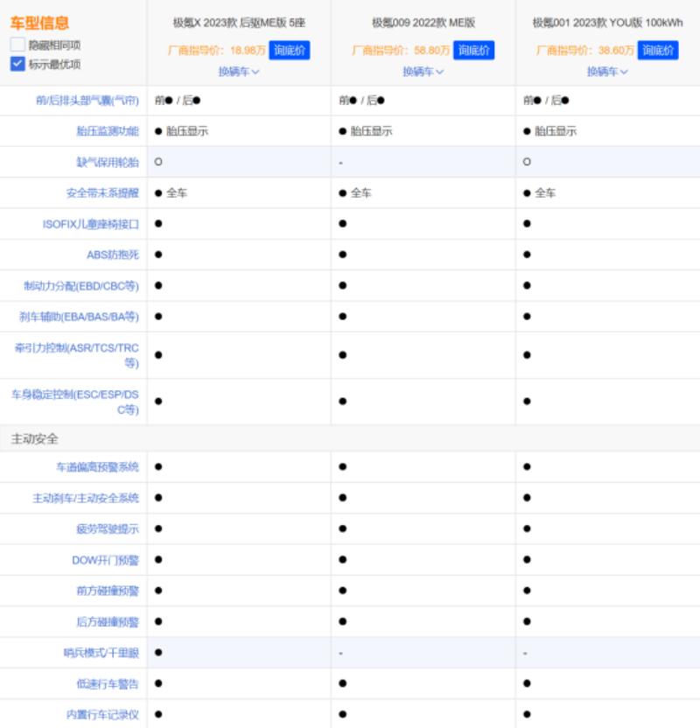
Task: Click the 车道偏离预警系统 parameter link
Action: (x=97, y=467)
